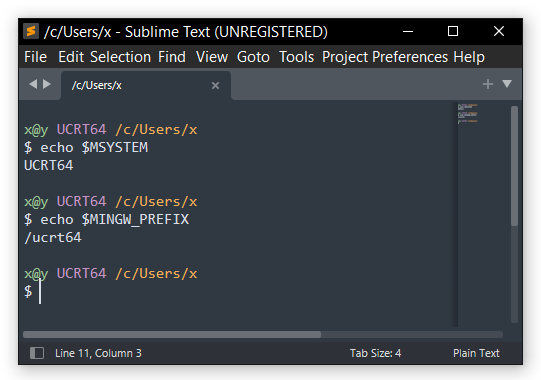Toggle the side bar status icon
The image size is (541, 380).
(x=37, y=353)
